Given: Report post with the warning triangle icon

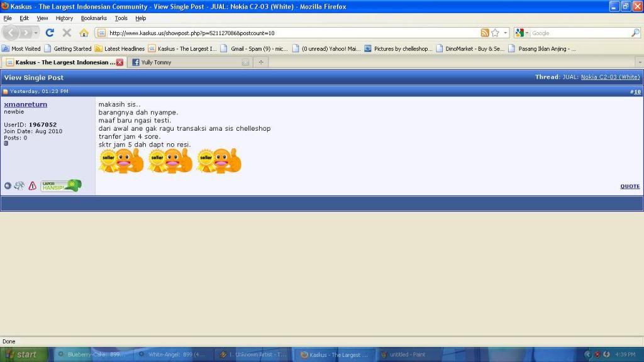Looking at the screenshot, I should click(33, 186).
